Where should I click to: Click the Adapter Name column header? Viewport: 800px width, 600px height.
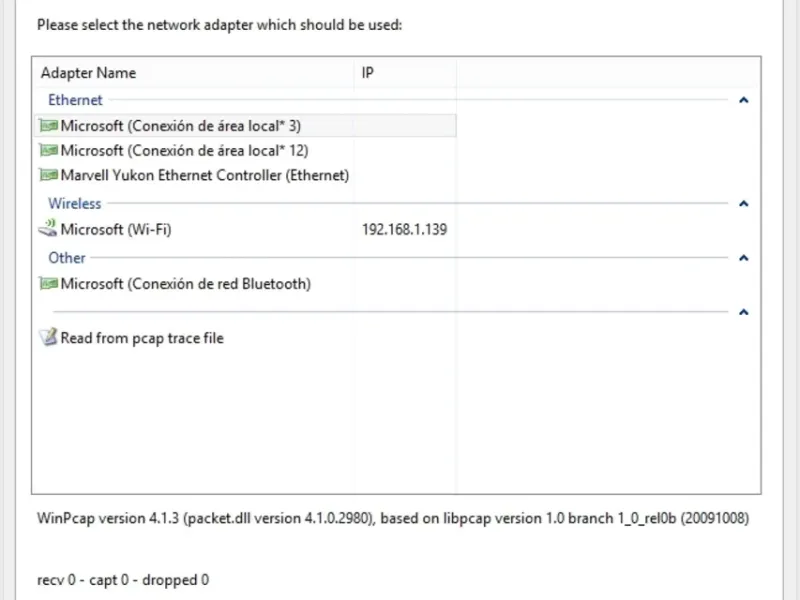point(193,73)
